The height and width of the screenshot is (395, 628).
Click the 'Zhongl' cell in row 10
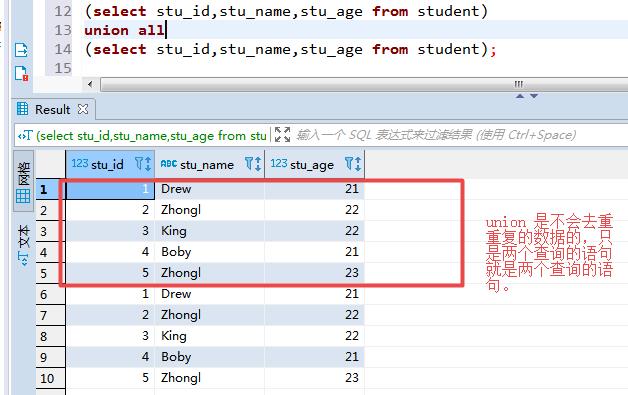(x=209, y=377)
